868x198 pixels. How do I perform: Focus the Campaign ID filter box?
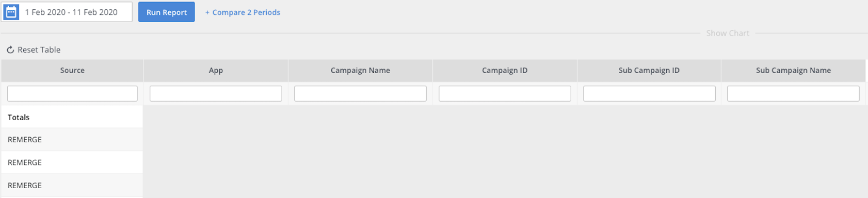tap(505, 93)
